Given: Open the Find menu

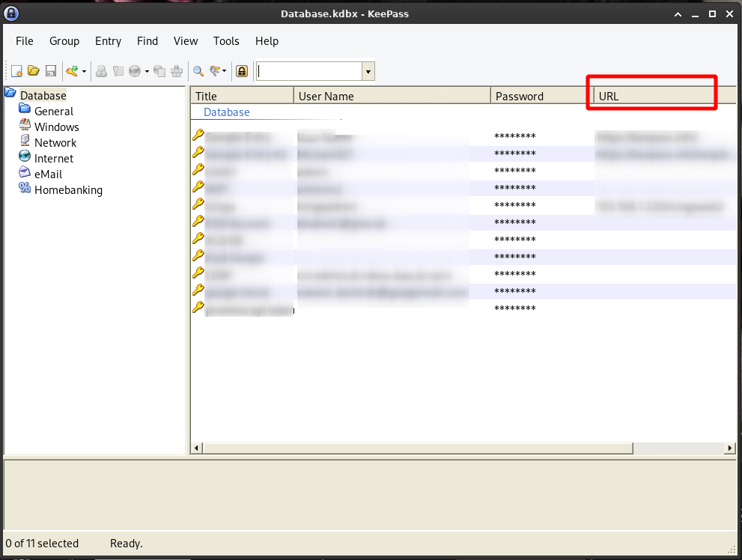Looking at the screenshot, I should pos(148,41).
